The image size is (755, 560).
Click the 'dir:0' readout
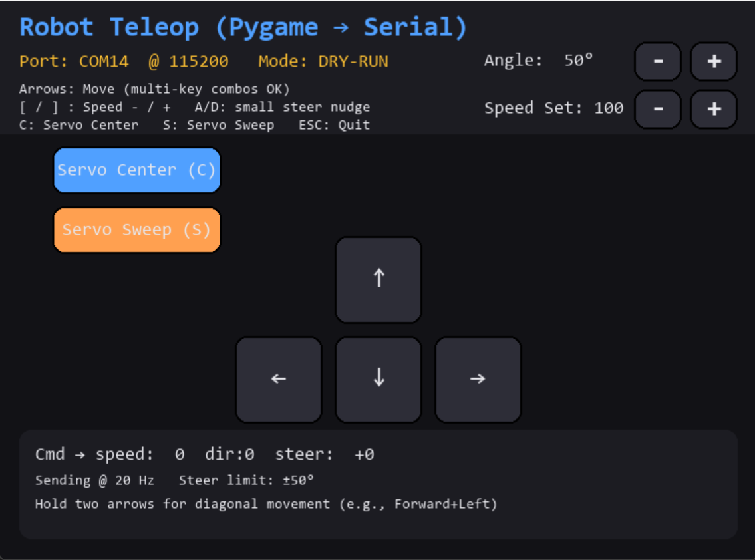[x=229, y=454]
